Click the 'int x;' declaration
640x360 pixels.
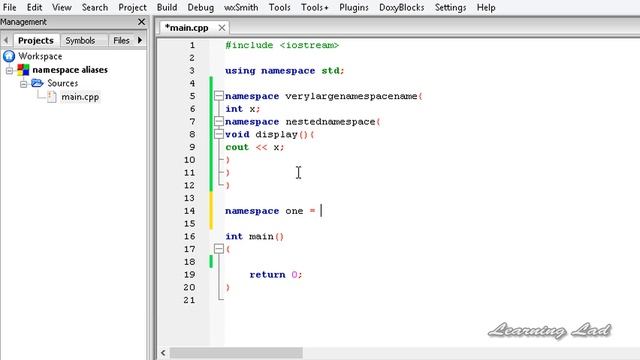[242, 109]
